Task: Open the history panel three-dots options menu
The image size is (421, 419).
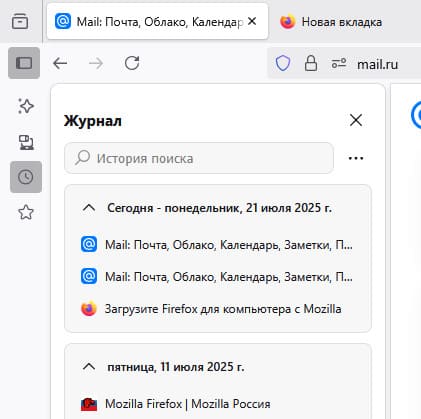Action: (x=356, y=158)
